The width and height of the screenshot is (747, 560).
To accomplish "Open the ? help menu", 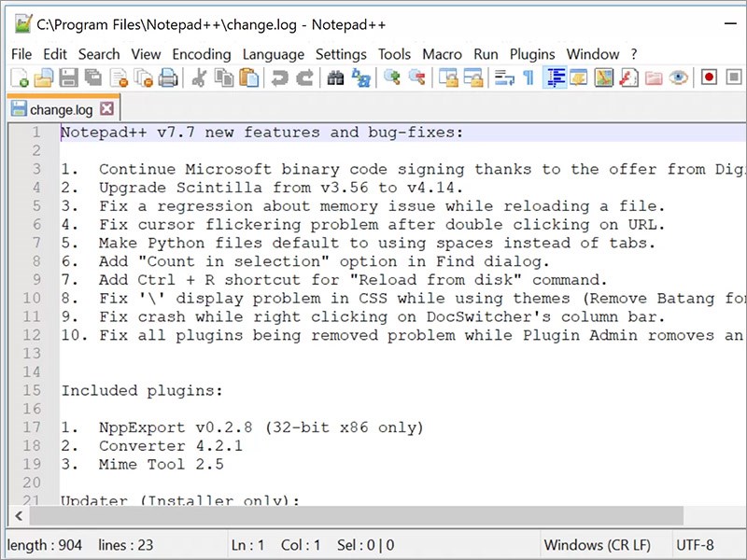I will pyautogui.click(x=634, y=54).
